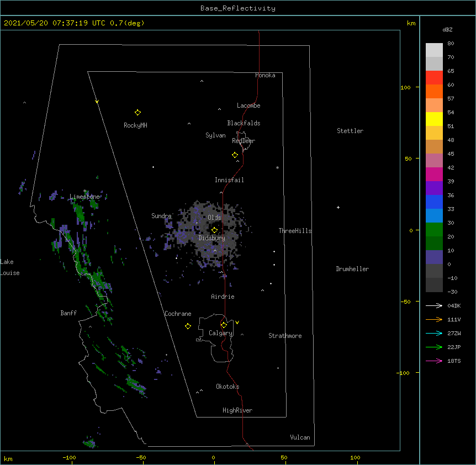Click the ThreeHills label
Viewport: 476px width, 465px height.
tap(295, 231)
